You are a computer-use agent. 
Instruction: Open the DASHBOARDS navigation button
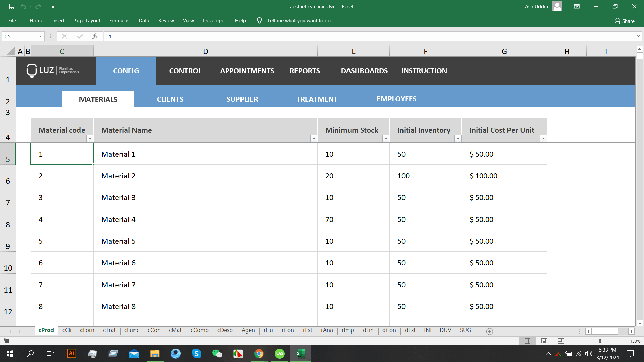[364, 71]
